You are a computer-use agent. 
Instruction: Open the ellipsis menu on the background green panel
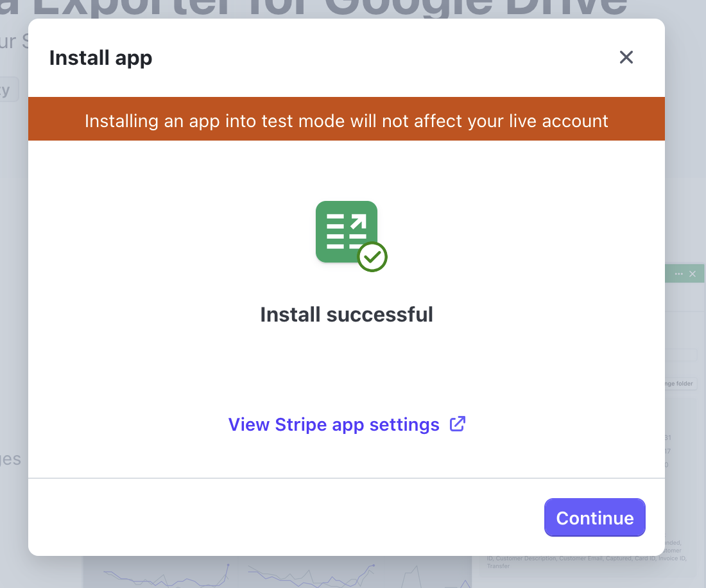click(x=678, y=273)
